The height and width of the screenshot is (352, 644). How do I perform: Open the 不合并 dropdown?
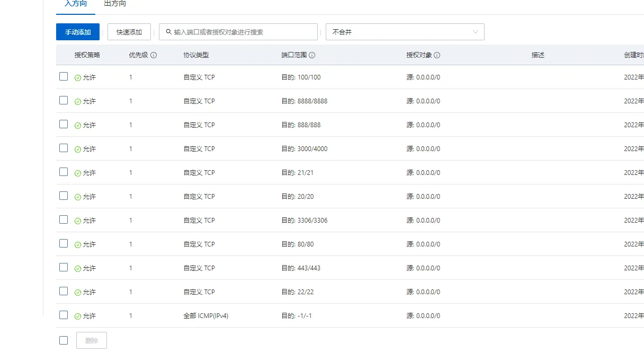pyautogui.click(x=405, y=32)
